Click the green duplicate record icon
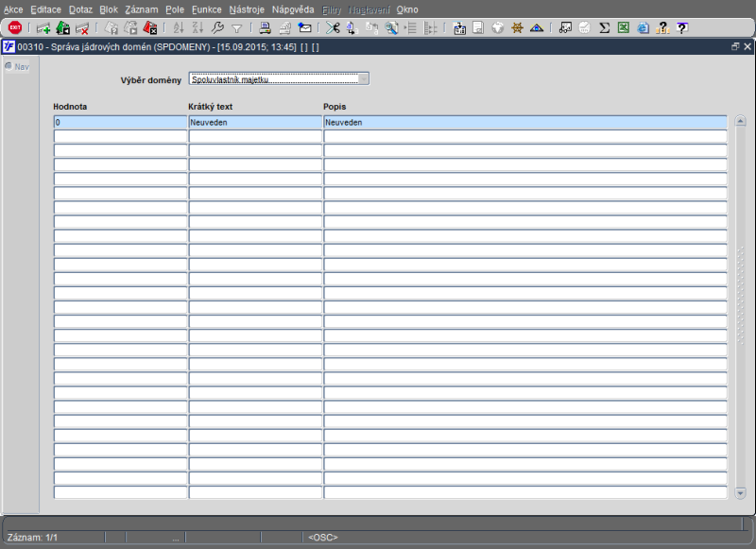The height and width of the screenshot is (549, 756). click(x=62, y=28)
